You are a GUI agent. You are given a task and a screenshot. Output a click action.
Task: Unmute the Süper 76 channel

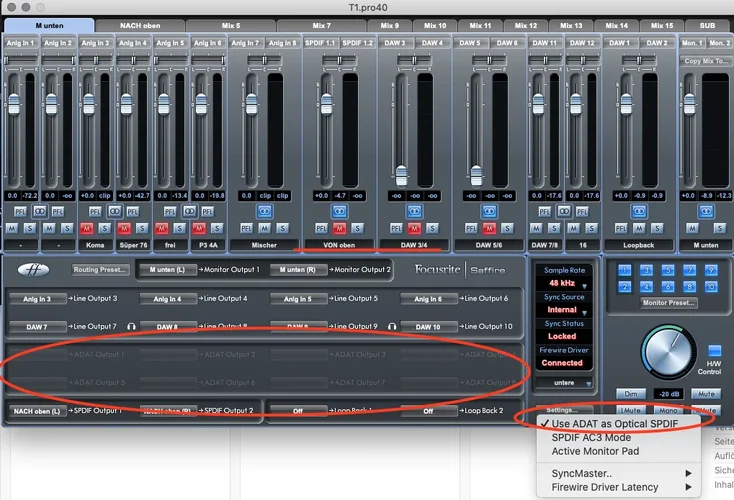click(124, 228)
